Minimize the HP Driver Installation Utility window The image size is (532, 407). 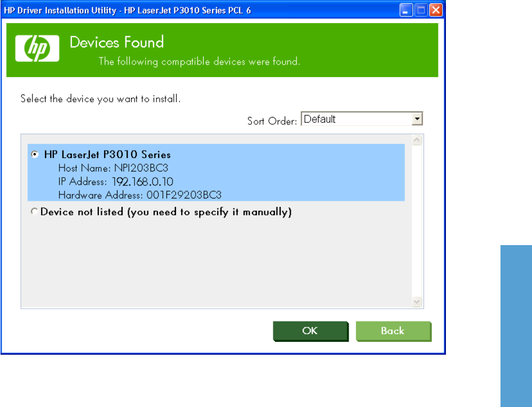click(406, 10)
